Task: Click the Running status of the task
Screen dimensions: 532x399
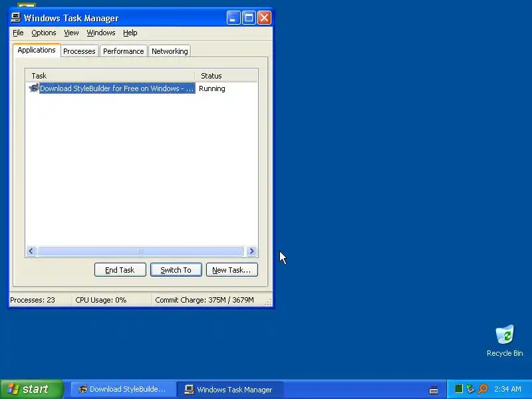Action: [x=212, y=88]
